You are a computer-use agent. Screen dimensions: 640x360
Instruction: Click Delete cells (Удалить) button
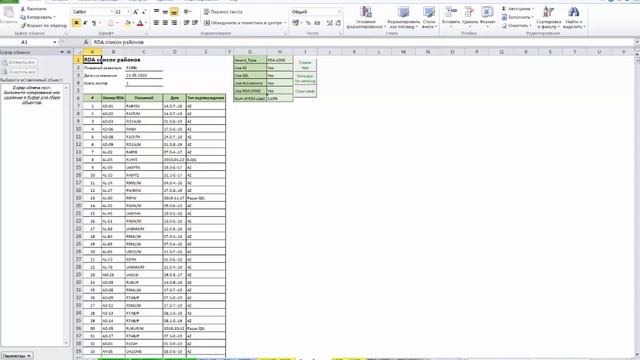click(x=470, y=18)
